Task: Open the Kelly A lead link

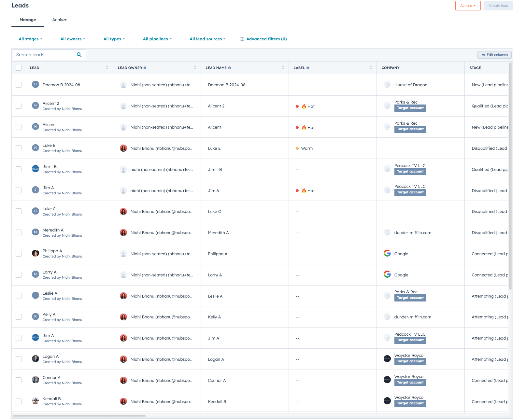Action: point(49,314)
